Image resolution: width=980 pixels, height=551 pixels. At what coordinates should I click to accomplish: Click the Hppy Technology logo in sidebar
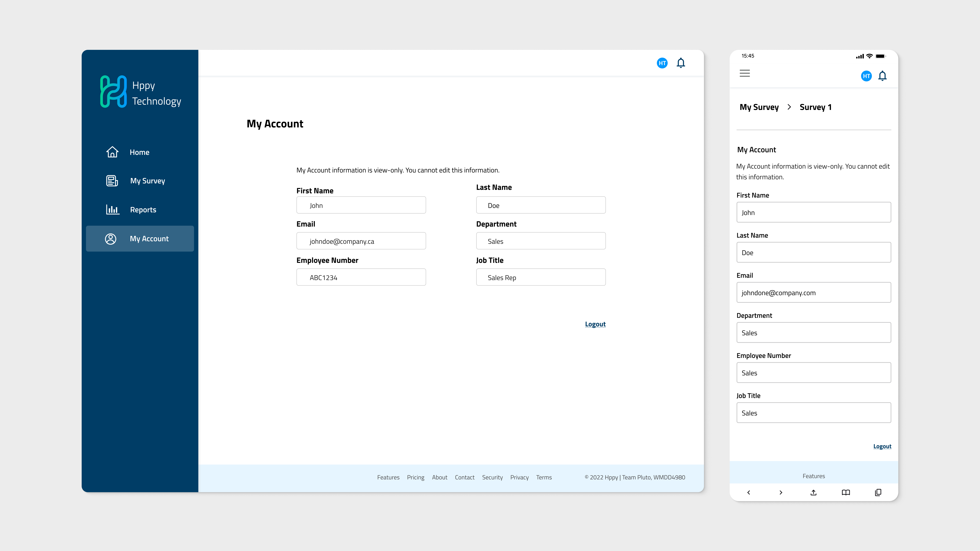click(140, 92)
